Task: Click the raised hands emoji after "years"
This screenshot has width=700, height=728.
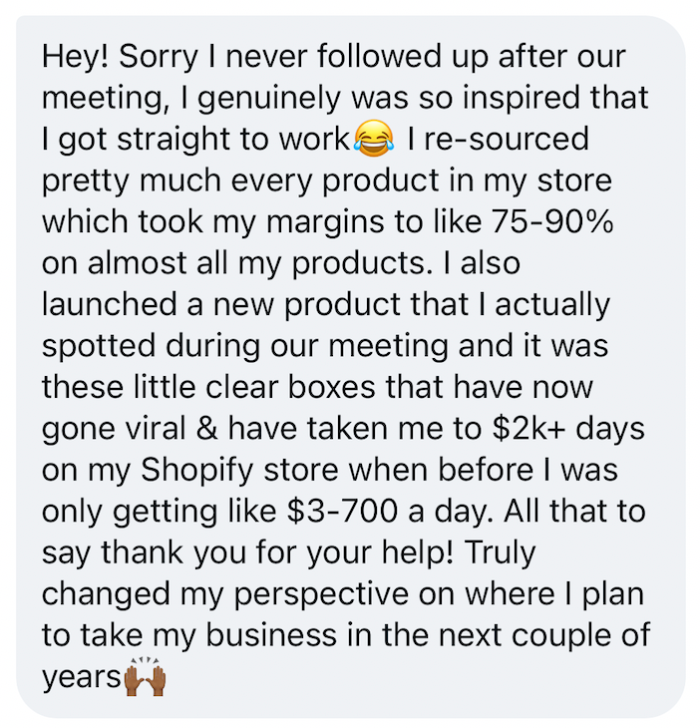Action: click(x=145, y=677)
